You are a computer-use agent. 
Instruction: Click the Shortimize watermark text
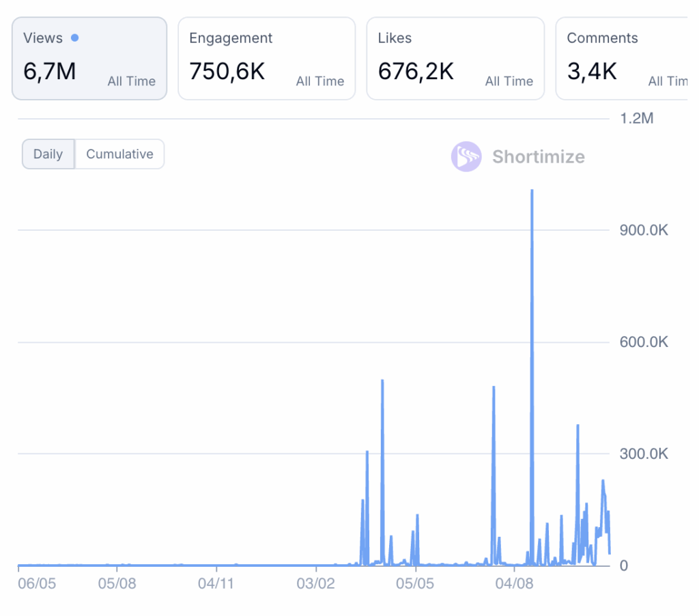point(539,157)
